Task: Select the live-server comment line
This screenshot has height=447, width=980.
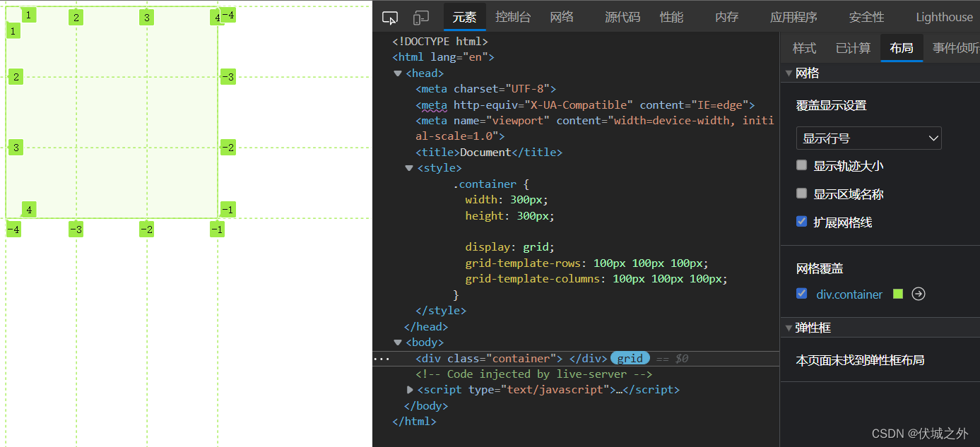Action: click(534, 374)
